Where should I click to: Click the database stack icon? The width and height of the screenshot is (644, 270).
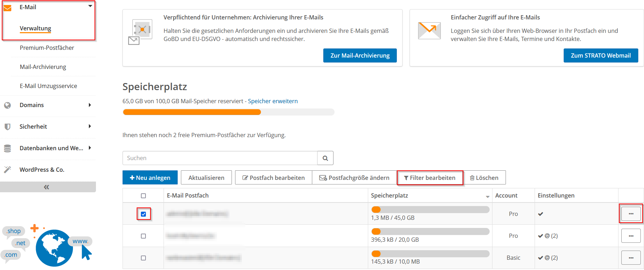[7, 148]
